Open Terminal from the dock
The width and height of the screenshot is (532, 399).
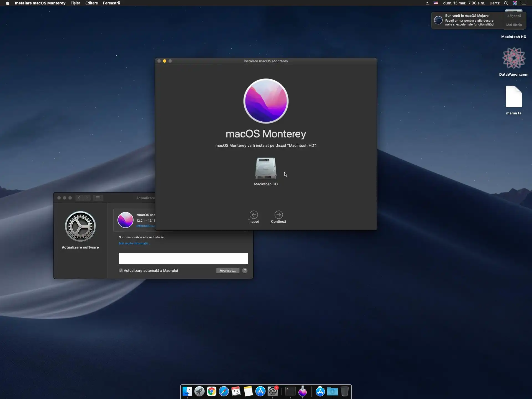[290, 391]
